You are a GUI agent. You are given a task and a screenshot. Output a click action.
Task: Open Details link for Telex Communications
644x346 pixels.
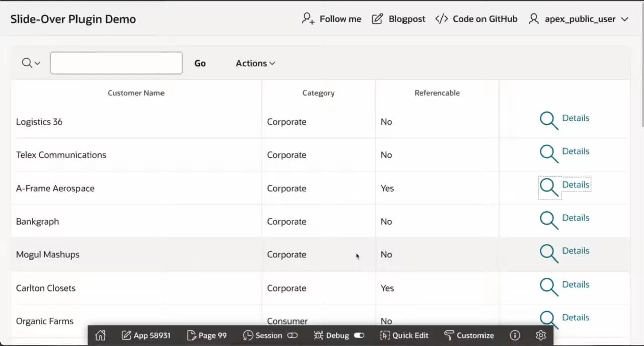click(576, 151)
